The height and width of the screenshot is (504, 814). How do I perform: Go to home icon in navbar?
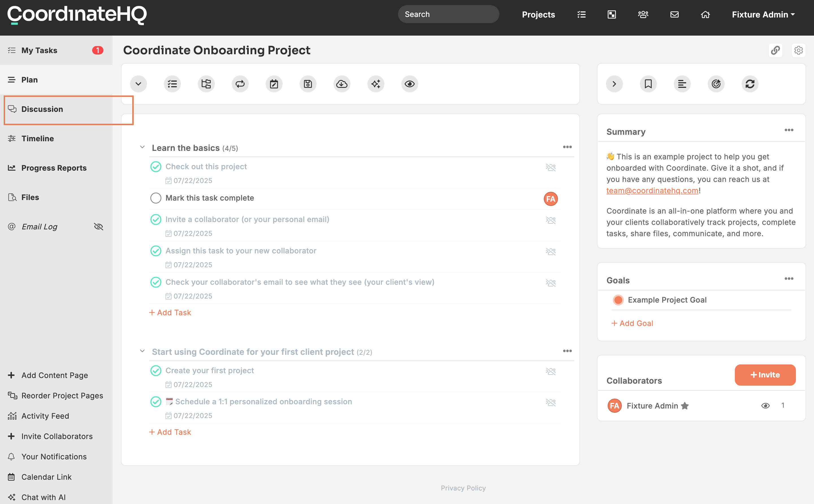[705, 14]
